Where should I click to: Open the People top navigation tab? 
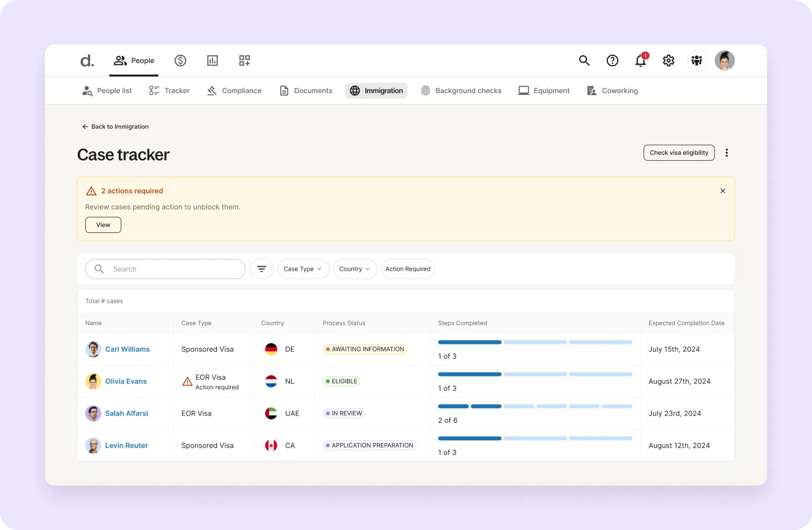pyautogui.click(x=134, y=60)
